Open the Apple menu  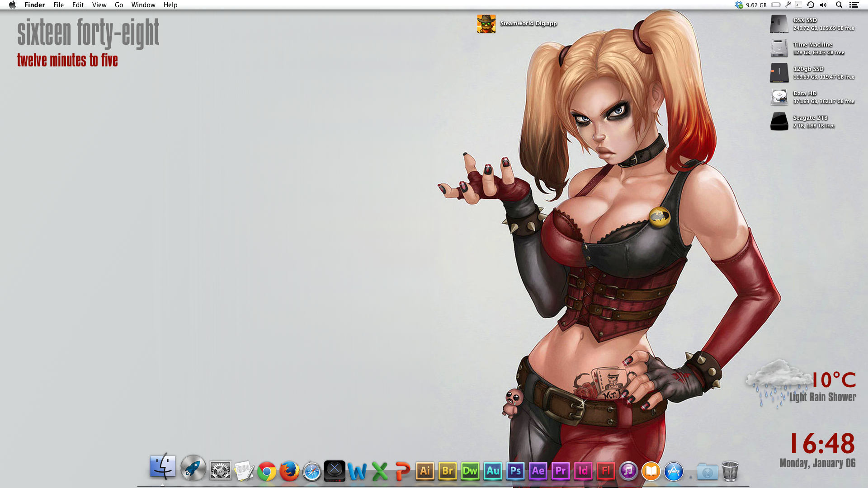12,5
